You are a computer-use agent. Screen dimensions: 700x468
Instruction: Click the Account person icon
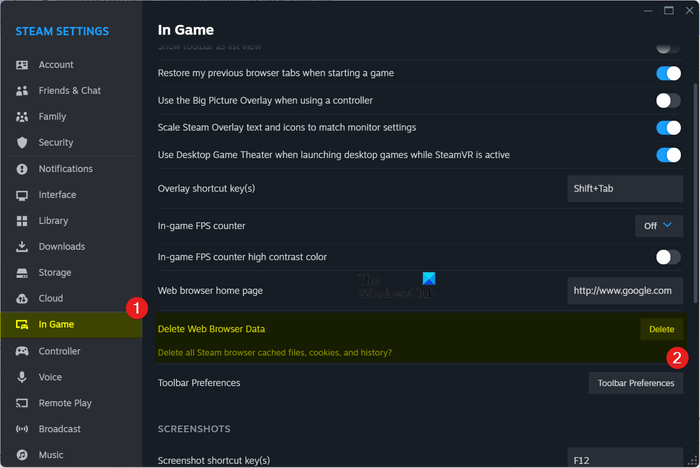[22, 65]
